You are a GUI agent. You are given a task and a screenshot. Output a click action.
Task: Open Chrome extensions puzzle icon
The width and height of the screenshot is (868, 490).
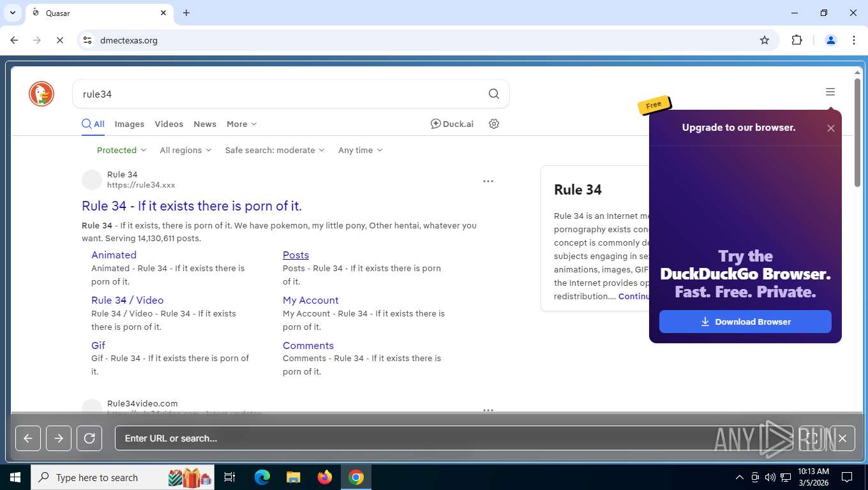[797, 40]
